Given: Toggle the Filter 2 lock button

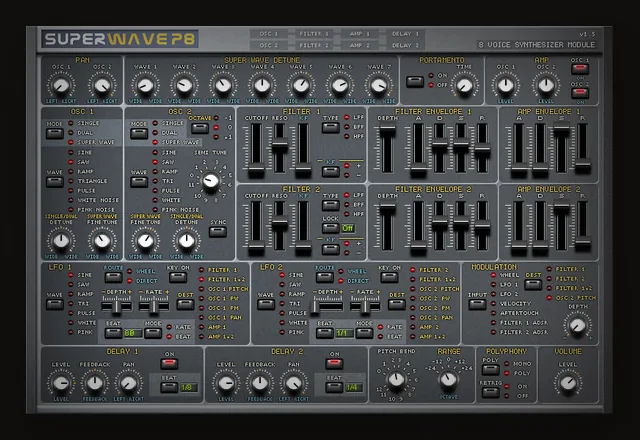Looking at the screenshot, I should point(330,228).
